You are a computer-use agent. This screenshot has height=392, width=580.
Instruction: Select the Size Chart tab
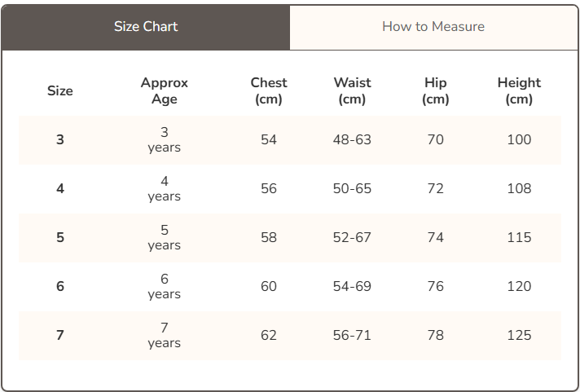146,27
